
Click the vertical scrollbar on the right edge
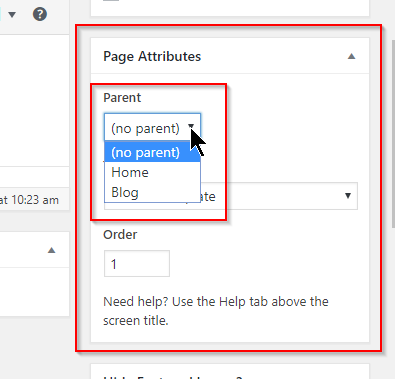click(x=393, y=133)
